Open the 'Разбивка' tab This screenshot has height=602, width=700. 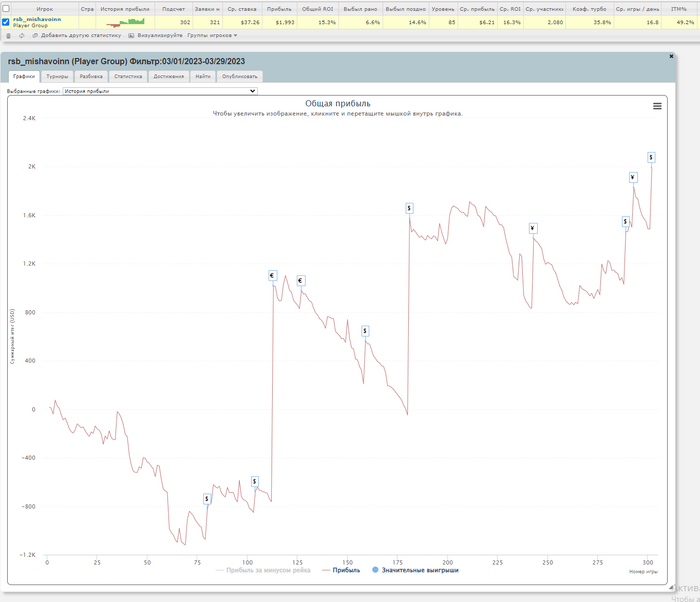91,77
